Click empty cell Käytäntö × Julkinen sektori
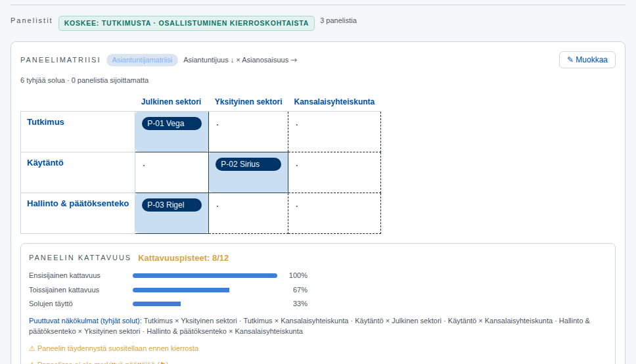Viewport: 636px width, 364px height. pos(171,172)
